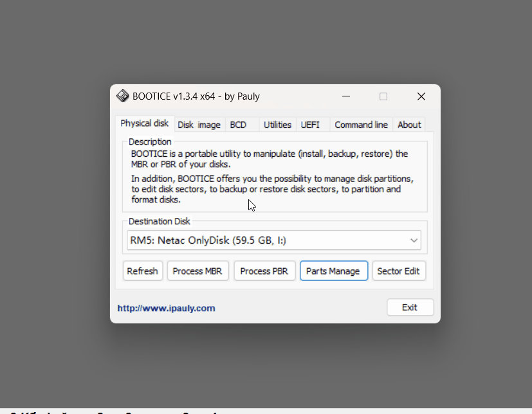
Task: Switch to the BCD tab
Action: tap(238, 125)
